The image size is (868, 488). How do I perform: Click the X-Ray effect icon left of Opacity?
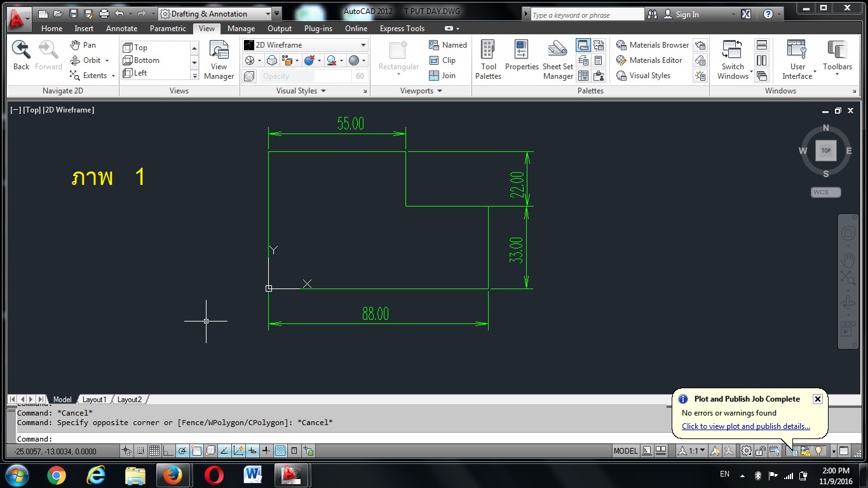[x=250, y=76]
